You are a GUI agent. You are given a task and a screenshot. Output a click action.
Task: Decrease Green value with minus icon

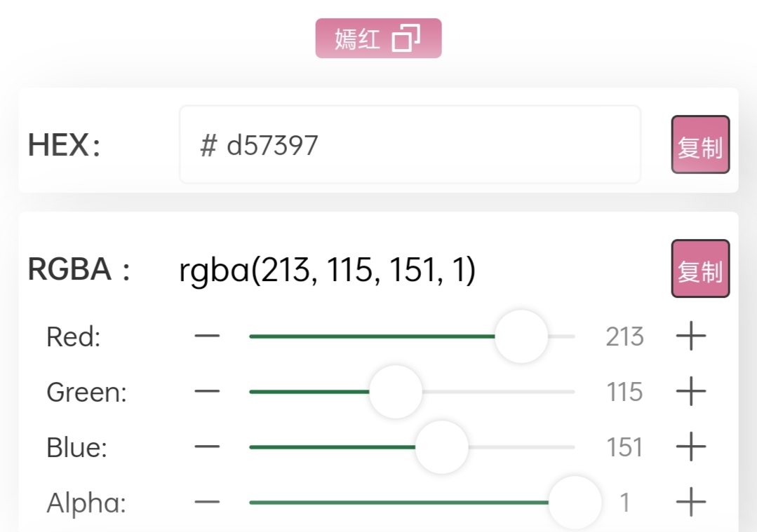click(x=207, y=392)
